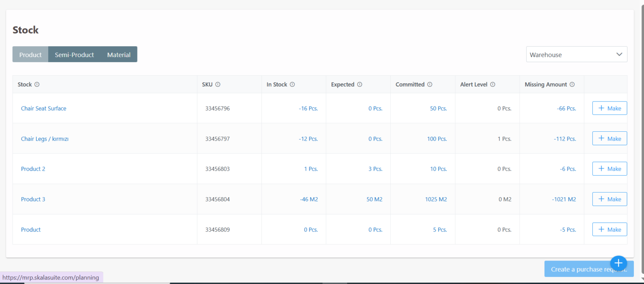644x284 pixels.
Task: Click Make for Chair Seat Surface
Action: [609, 108]
